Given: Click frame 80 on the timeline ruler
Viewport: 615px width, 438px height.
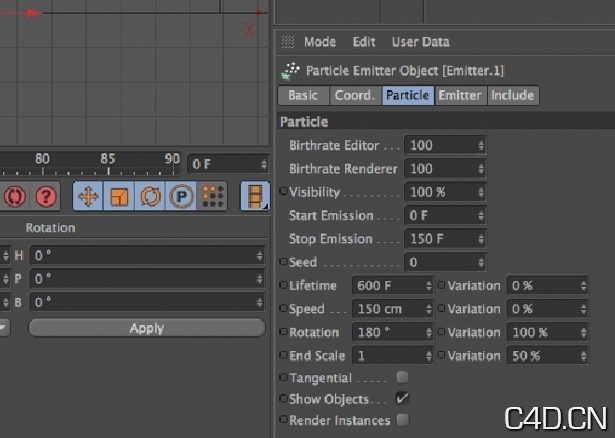Looking at the screenshot, I should click(42, 159).
